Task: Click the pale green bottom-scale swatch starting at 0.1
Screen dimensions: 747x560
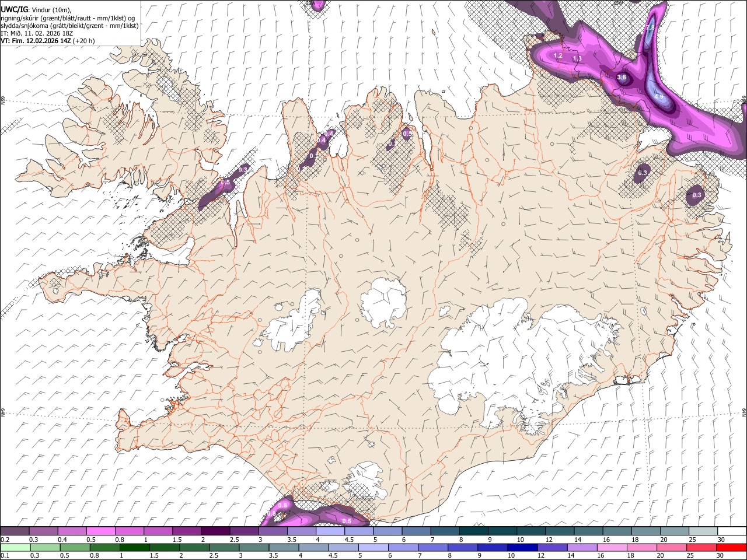Action: click(x=16, y=547)
